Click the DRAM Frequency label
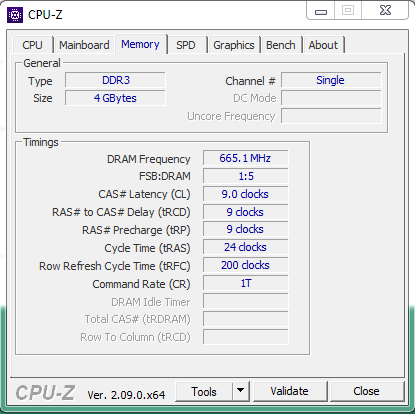415x414 pixels. [149, 159]
